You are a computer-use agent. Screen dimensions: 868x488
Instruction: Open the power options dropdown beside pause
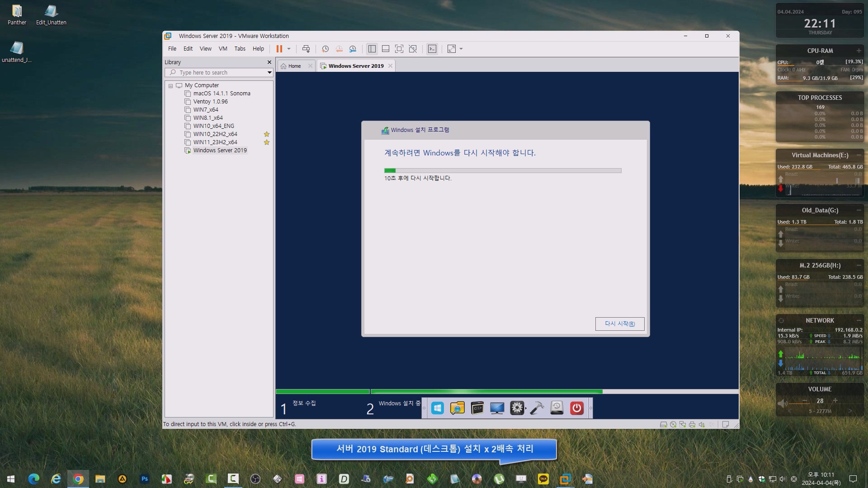tap(289, 49)
